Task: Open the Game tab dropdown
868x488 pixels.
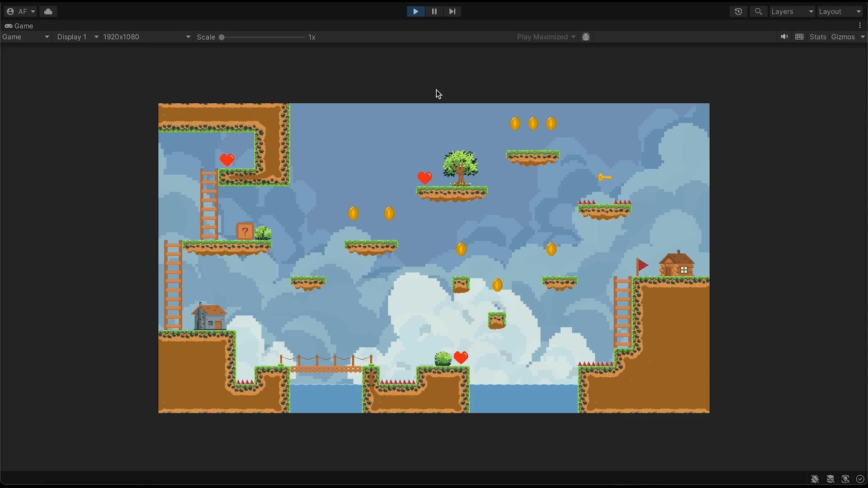Action: pyautogui.click(x=25, y=37)
